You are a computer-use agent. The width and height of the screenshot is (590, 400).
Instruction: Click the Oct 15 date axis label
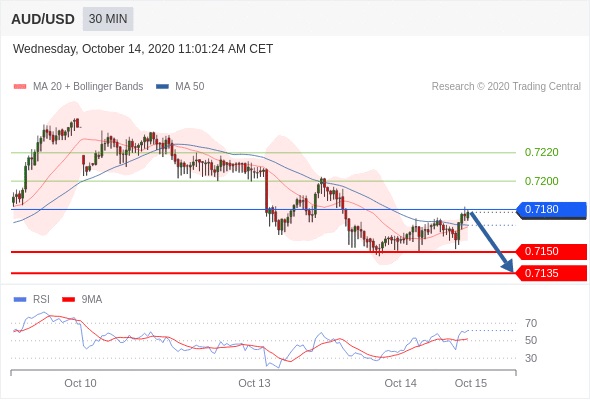(471, 383)
